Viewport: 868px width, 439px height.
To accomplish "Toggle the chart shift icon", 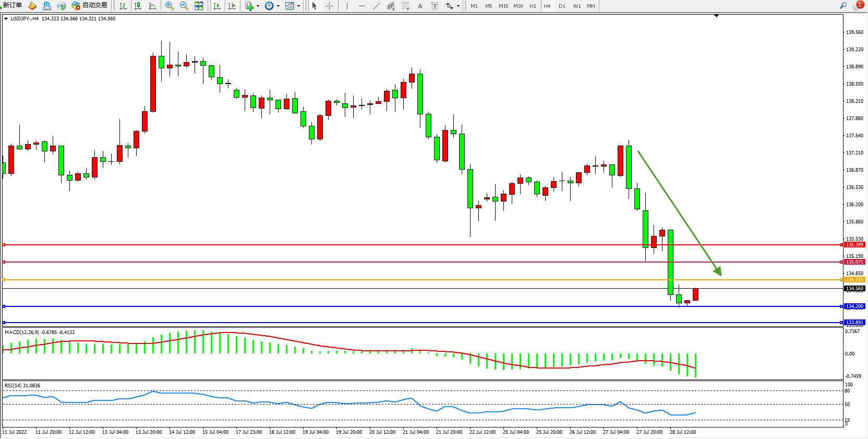I will (x=232, y=6).
